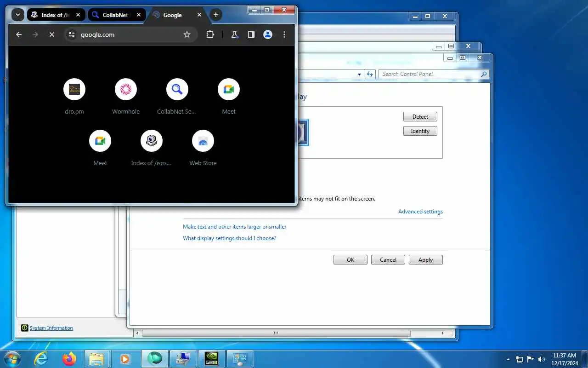
Task: Close the Index of tab
Action: click(x=78, y=15)
